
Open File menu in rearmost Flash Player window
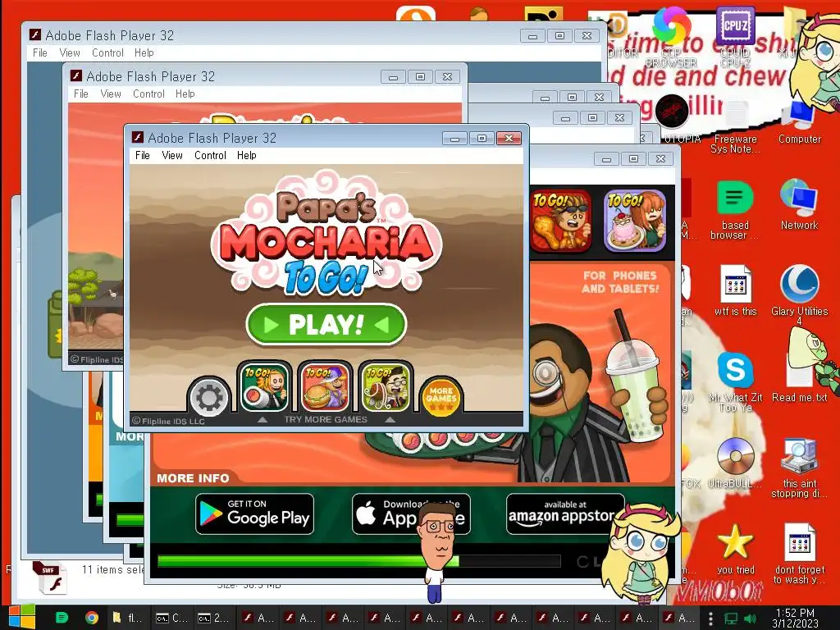[39, 52]
